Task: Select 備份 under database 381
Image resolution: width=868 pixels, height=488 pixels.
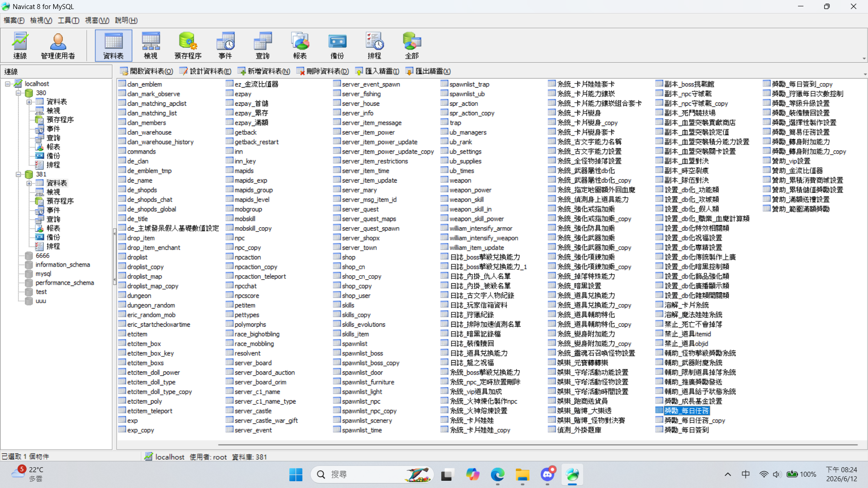Action: point(53,237)
